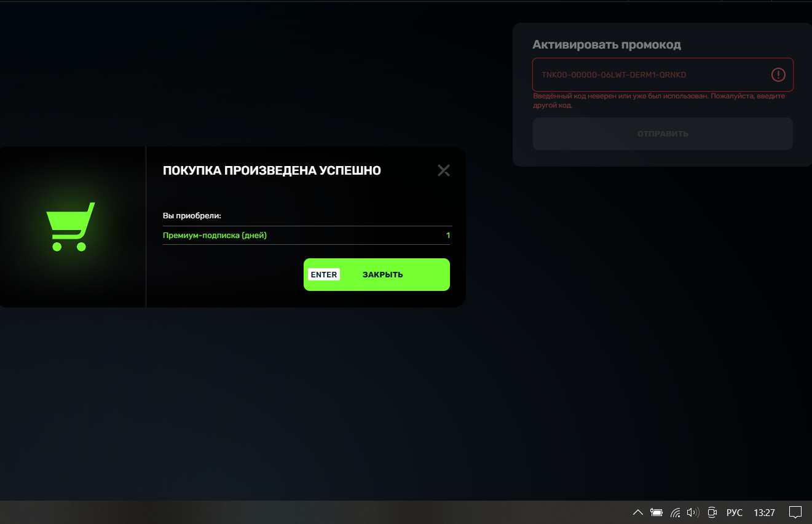
Task: Click the promo code input field
Action: pos(663,75)
